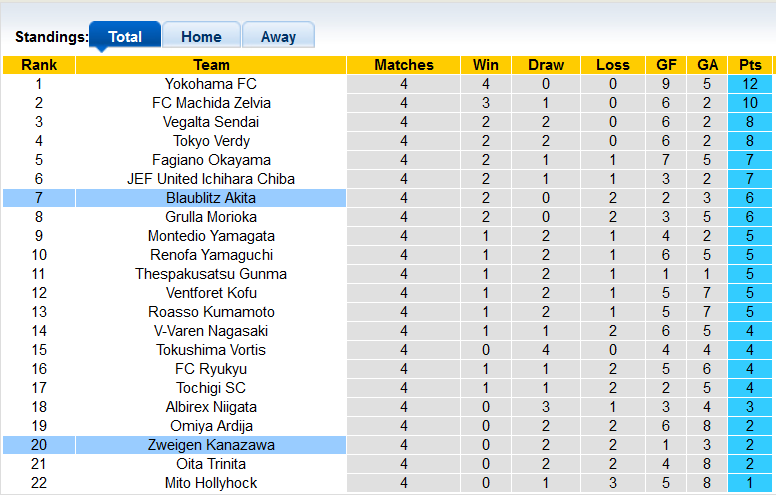Open the Fagiano Okayama team entry
The width and height of the screenshot is (776, 495).
point(211,160)
